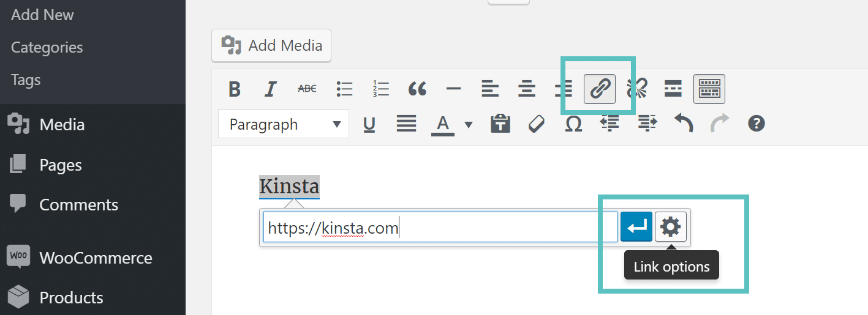Click the Add Media button
868x315 pixels.
(271, 45)
